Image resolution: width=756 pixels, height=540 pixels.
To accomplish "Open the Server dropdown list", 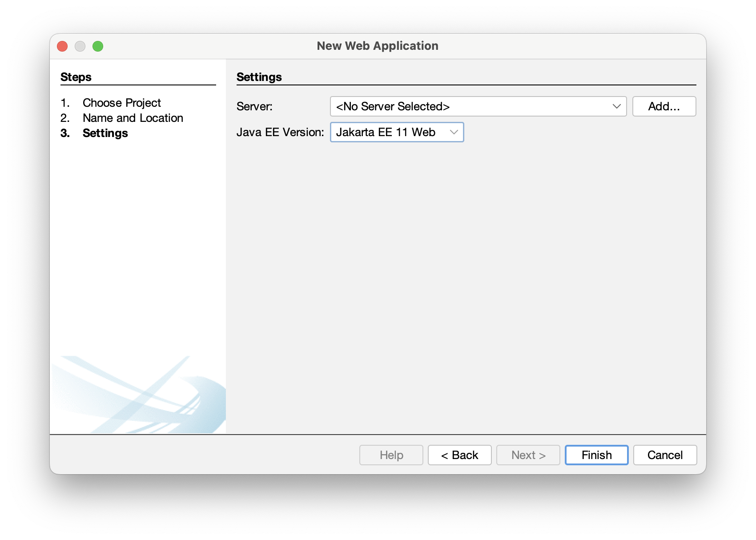I will [x=478, y=106].
